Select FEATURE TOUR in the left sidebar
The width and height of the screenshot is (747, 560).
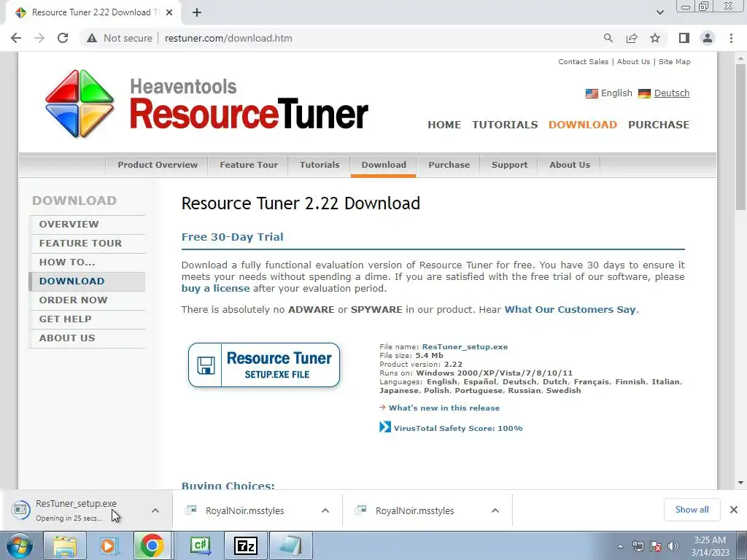(87, 244)
